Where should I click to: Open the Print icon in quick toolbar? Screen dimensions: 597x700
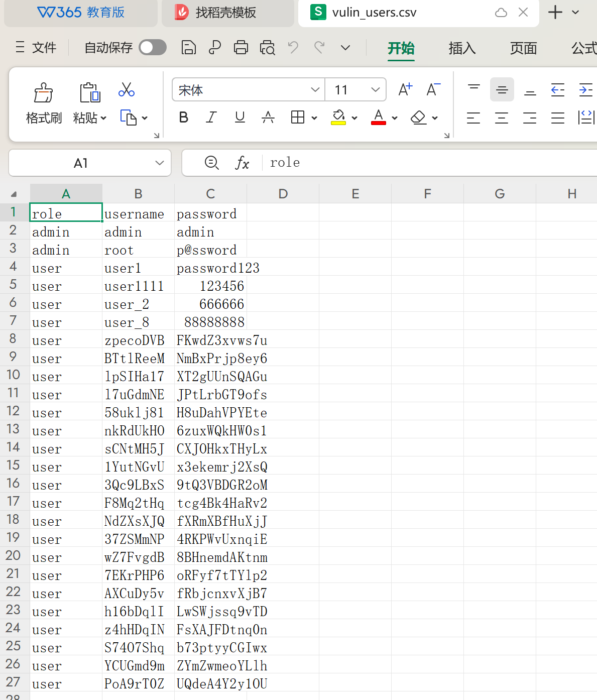coord(241,47)
